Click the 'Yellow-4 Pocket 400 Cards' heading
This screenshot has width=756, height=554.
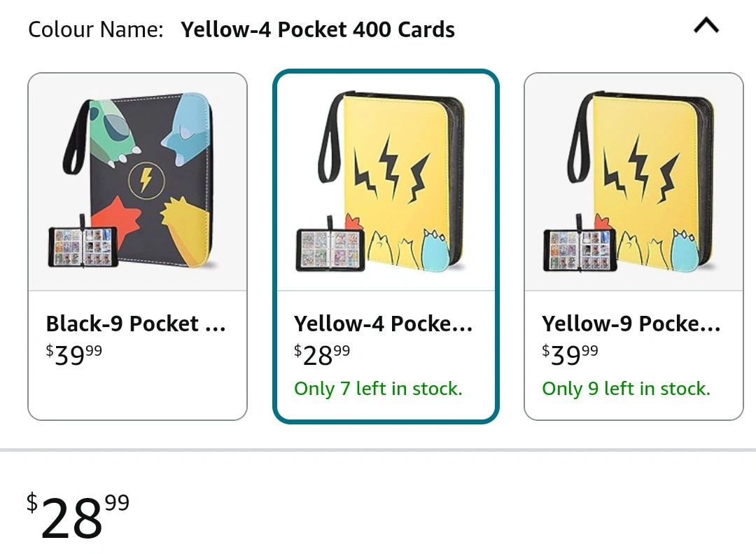pyautogui.click(x=318, y=29)
